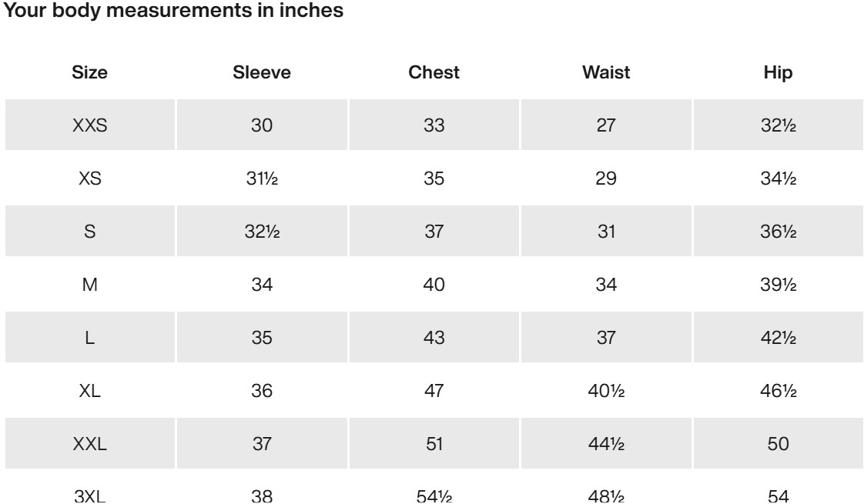This screenshot has height=504, width=864.
Task: Click the Sleeve column header
Action: coord(262,72)
